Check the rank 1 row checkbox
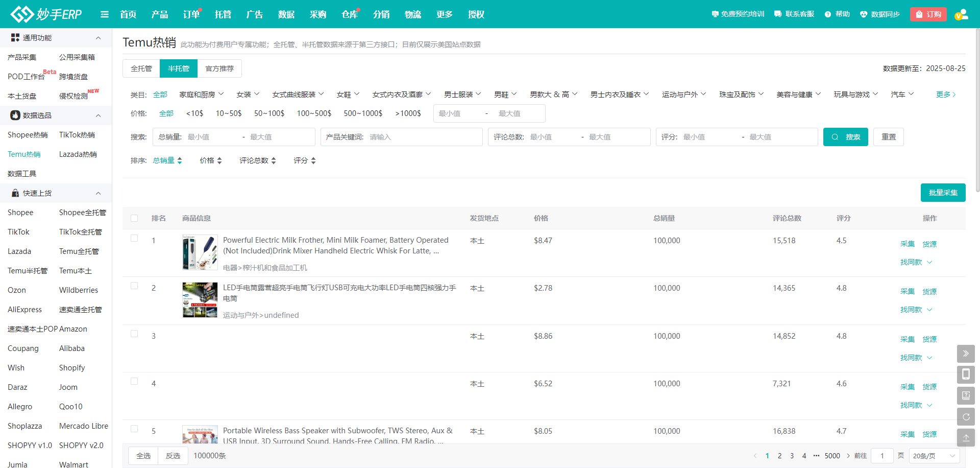The image size is (980, 468). coord(134,238)
